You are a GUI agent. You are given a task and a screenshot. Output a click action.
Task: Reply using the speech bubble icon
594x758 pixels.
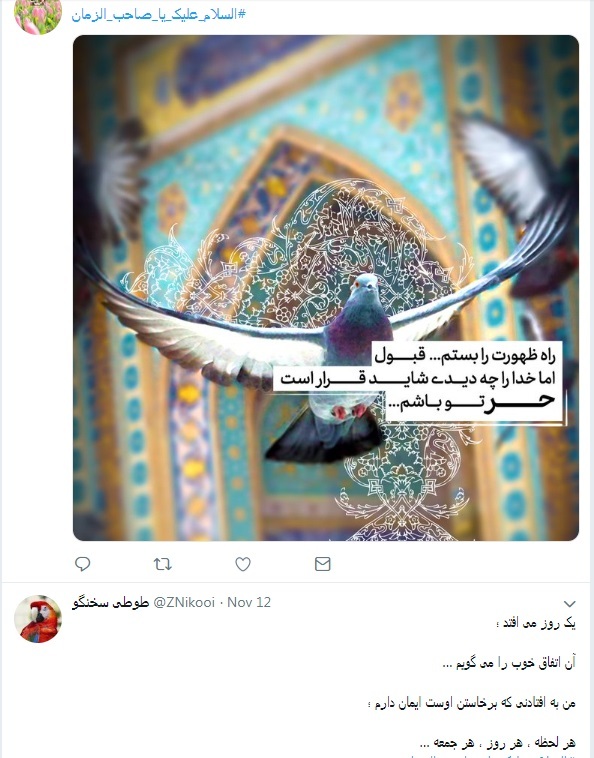coord(83,564)
